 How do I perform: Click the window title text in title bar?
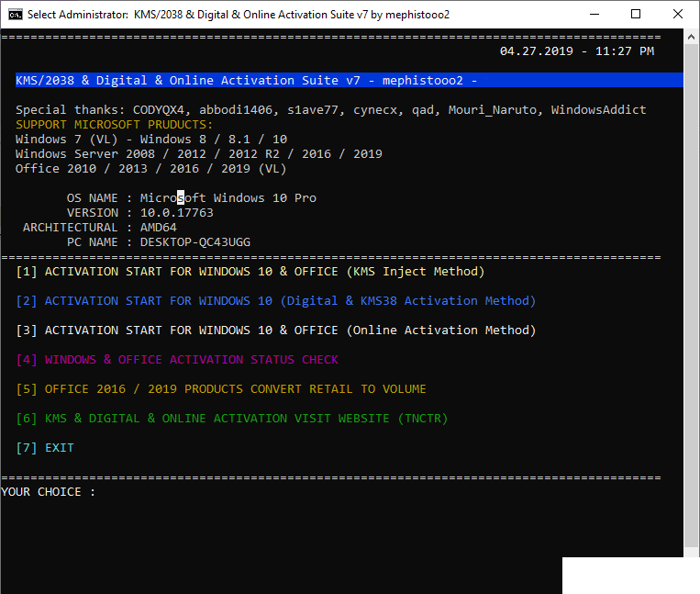point(239,15)
